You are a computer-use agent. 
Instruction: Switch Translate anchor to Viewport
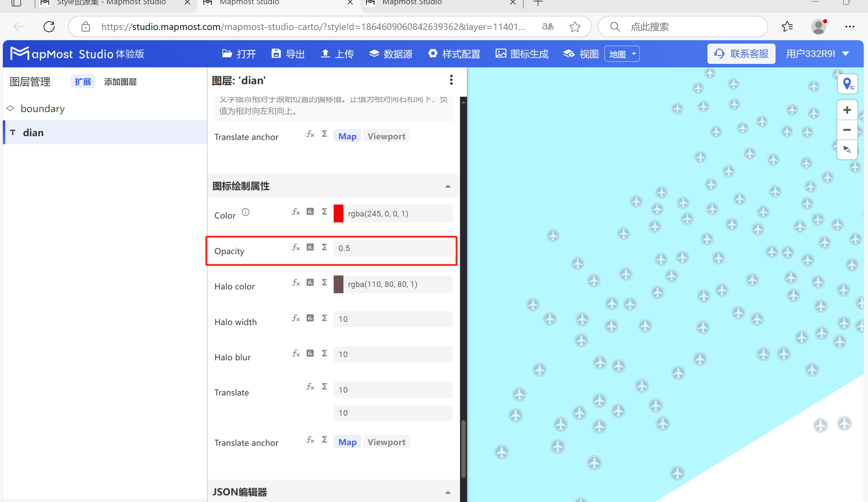(x=386, y=136)
